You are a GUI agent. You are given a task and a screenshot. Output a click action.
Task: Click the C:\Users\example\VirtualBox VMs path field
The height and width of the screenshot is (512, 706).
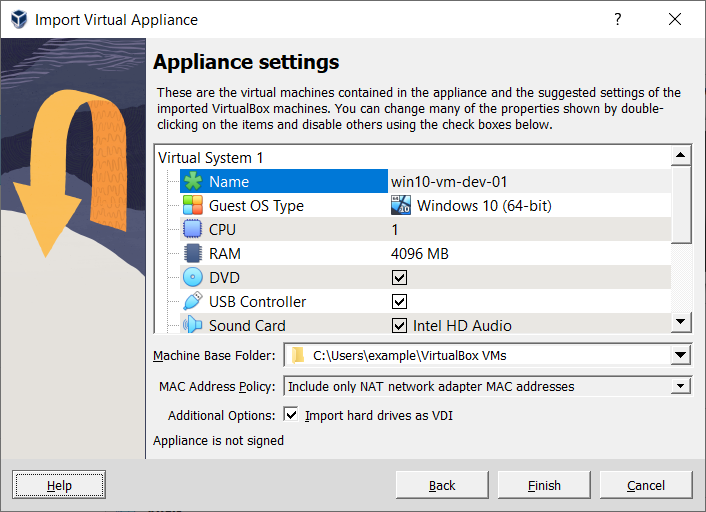click(x=477, y=355)
